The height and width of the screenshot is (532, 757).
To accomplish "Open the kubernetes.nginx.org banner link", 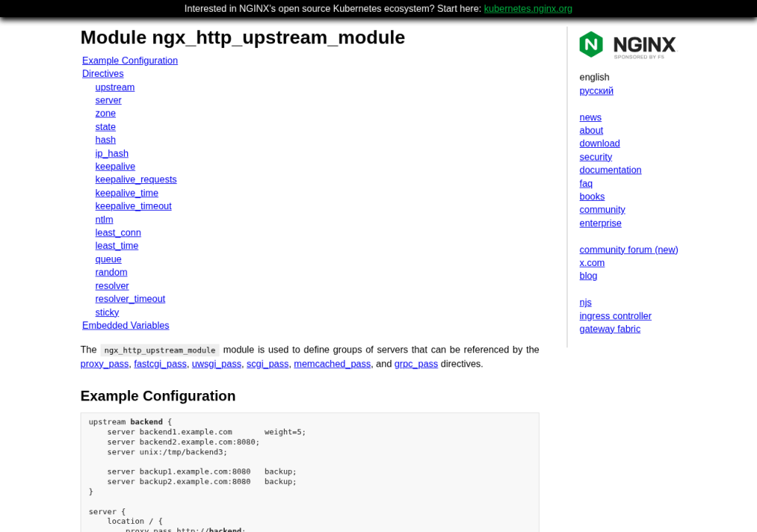I will [x=528, y=9].
